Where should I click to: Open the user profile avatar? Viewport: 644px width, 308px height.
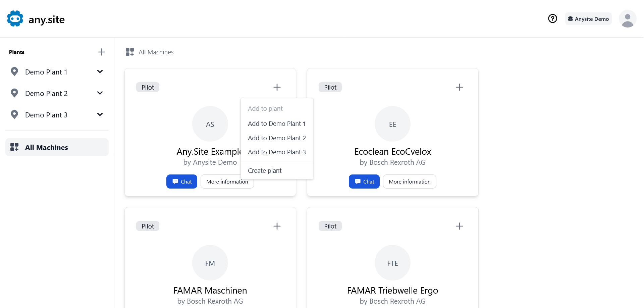[x=627, y=19]
